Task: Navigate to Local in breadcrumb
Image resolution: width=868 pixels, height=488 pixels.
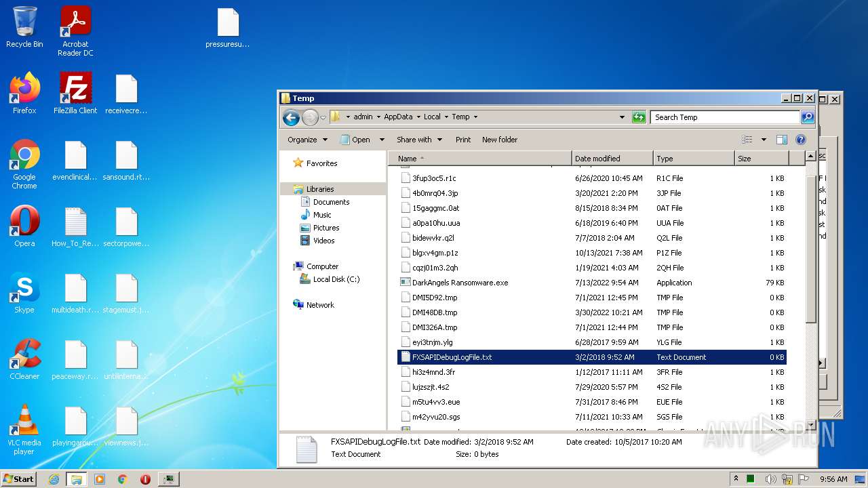Action: (432, 117)
